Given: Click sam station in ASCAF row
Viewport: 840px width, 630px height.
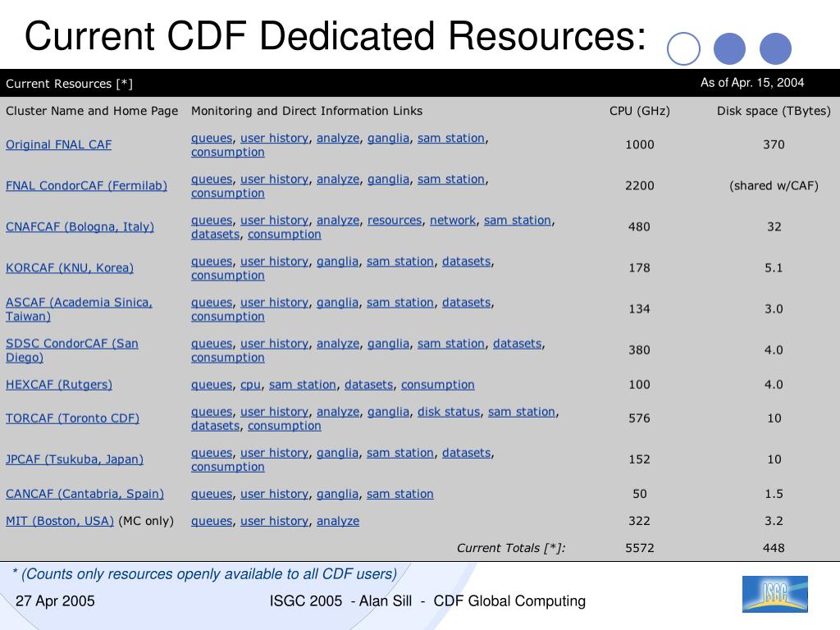Looking at the screenshot, I should 400,303.
